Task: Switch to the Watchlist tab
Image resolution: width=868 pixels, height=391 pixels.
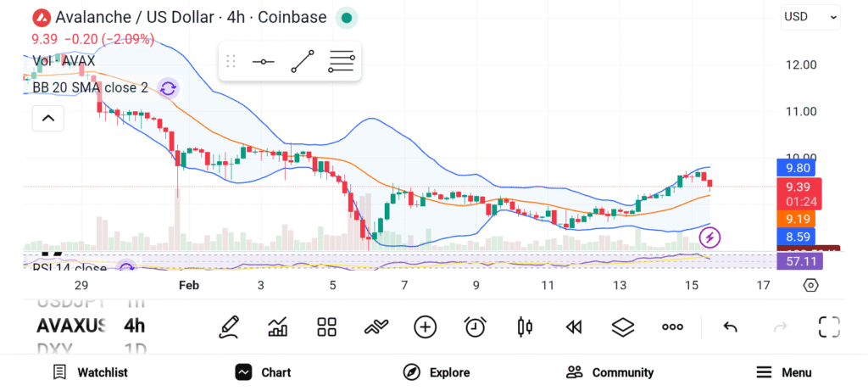Action: 90,372
